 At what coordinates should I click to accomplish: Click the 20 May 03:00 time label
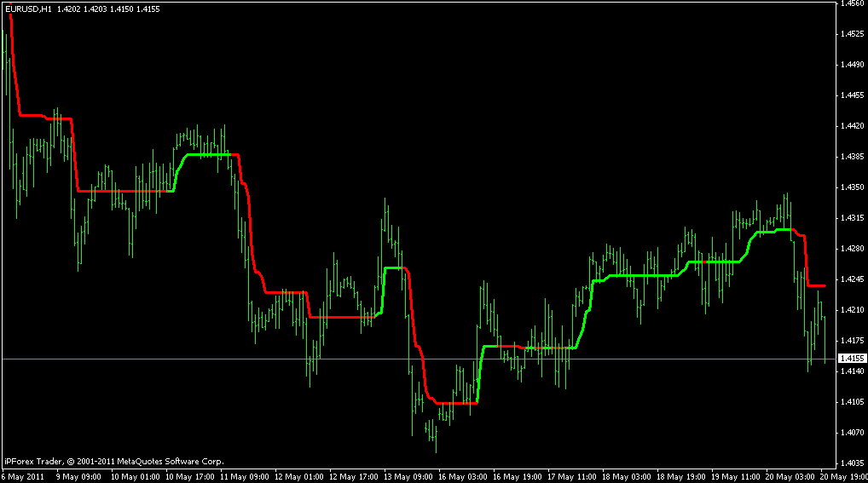(x=790, y=477)
